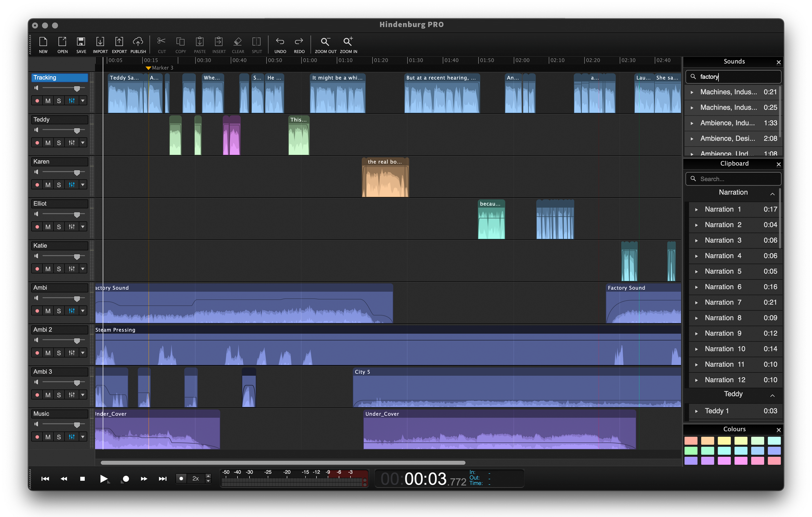
Task: Close the Colours panel
Action: click(x=779, y=430)
